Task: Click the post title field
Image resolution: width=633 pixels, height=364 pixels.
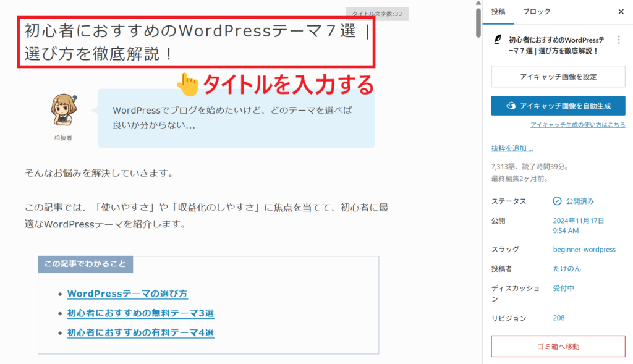Action: 196,42
